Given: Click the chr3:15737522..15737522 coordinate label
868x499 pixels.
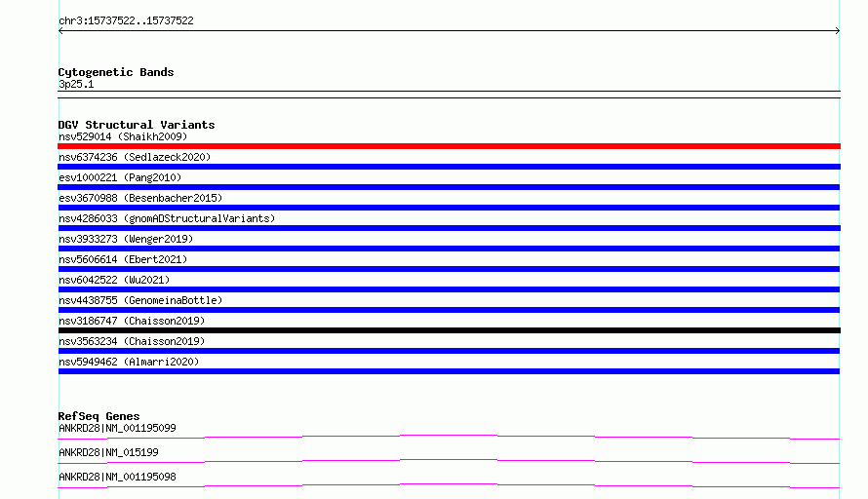Looking at the screenshot, I should pos(126,20).
